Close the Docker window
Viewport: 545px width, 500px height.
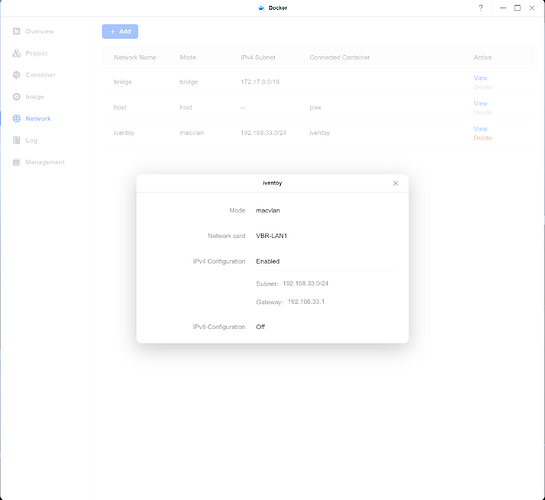point(532,8)
